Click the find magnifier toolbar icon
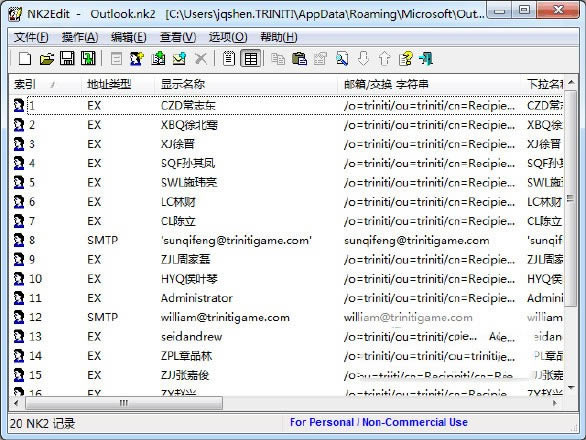Image resolution: width=586 pixels, height=440 pixels. click(x=342, y=59)
